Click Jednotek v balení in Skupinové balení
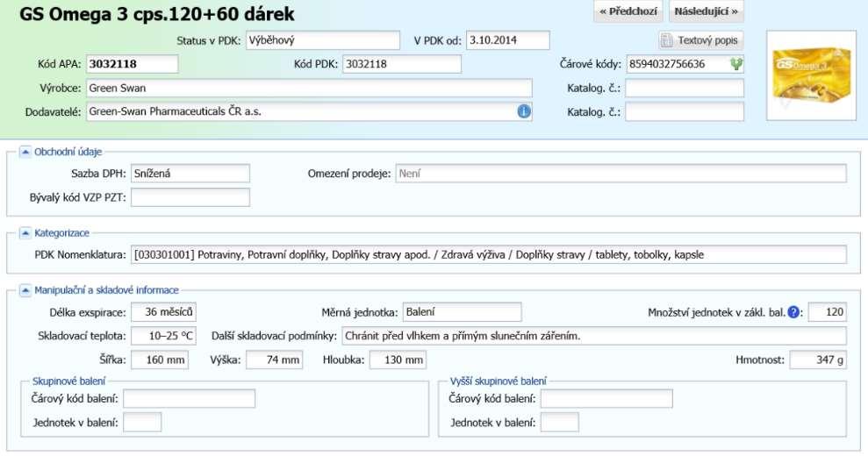The height and width of the screenshot is (456, 868). coord(142,423)
